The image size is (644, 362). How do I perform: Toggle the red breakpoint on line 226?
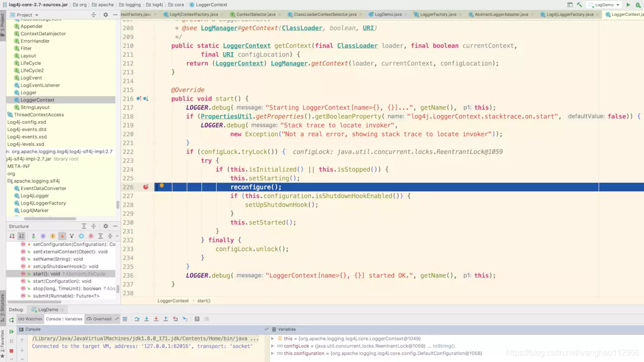[145, 187]
